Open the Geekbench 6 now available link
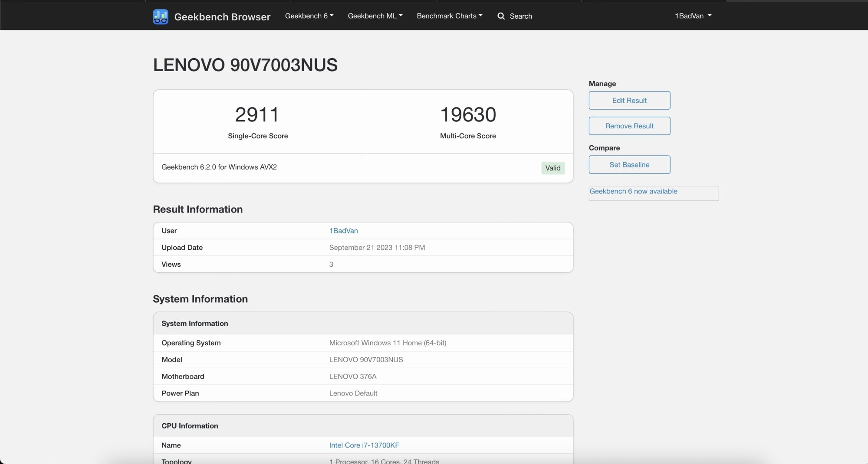868x464 pixels. [633, 191]
